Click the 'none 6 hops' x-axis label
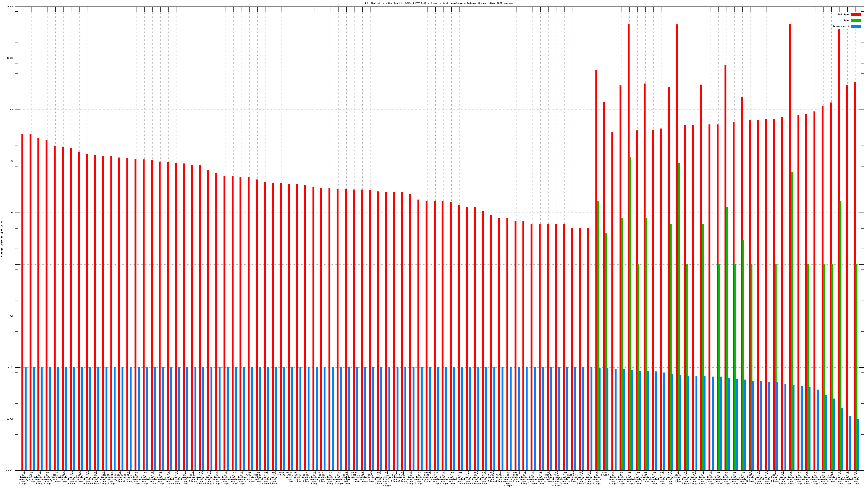The width and height of the screenshot is (868, 488). coord(605,474)
